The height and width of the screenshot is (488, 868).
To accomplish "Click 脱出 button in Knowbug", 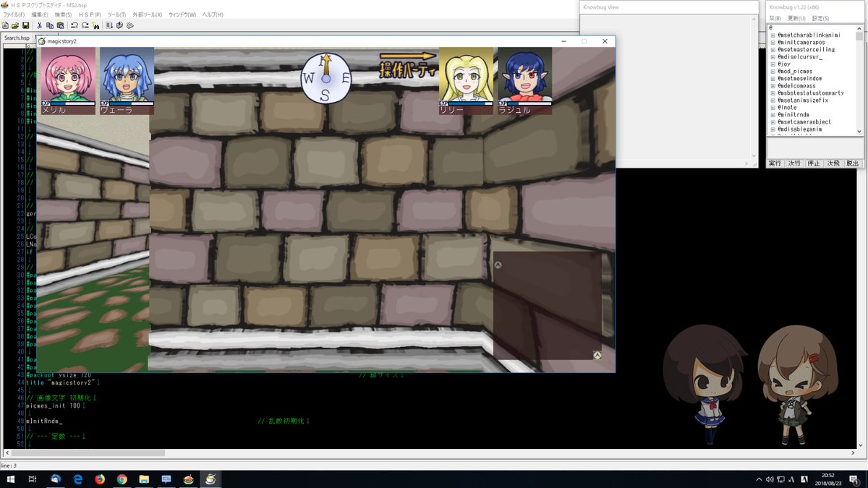I will (853, 163).
